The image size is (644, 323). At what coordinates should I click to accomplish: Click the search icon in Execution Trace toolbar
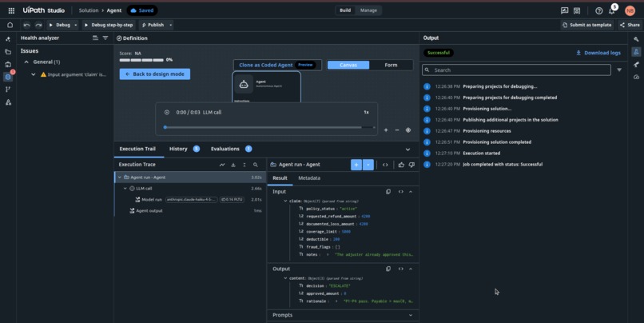pyautogui.click(x=256, y=165)
